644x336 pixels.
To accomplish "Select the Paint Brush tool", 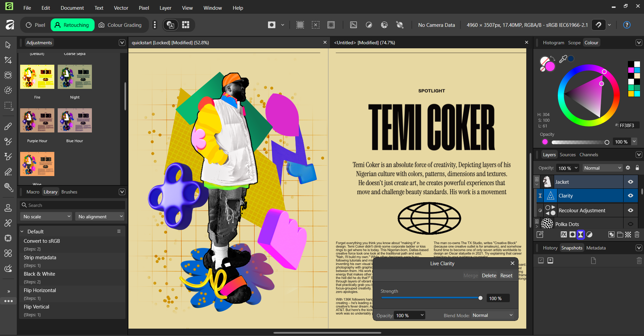I will pyautogui.click(x=8, y=126).
